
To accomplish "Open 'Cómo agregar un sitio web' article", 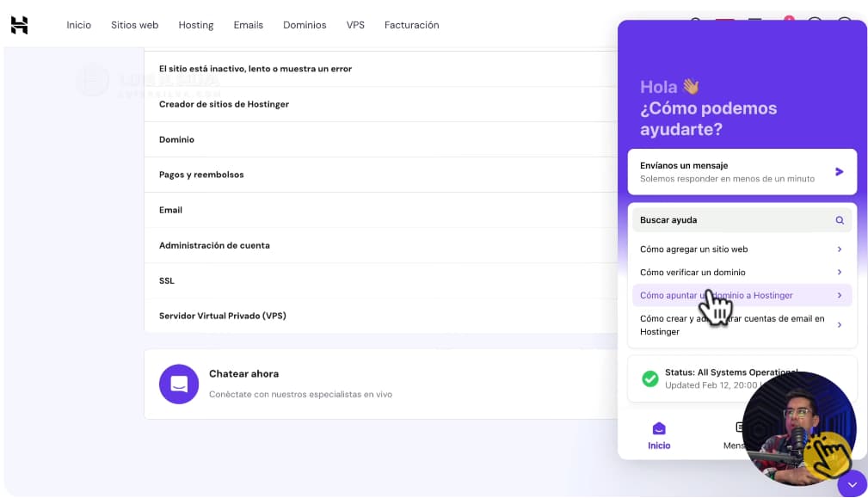I will [742, 249].
